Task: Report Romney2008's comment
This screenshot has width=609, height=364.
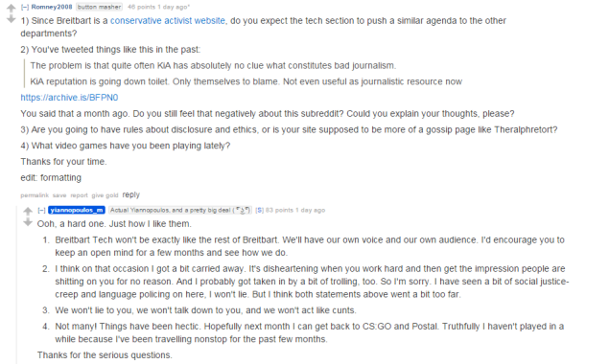Action: pos(79,195)
